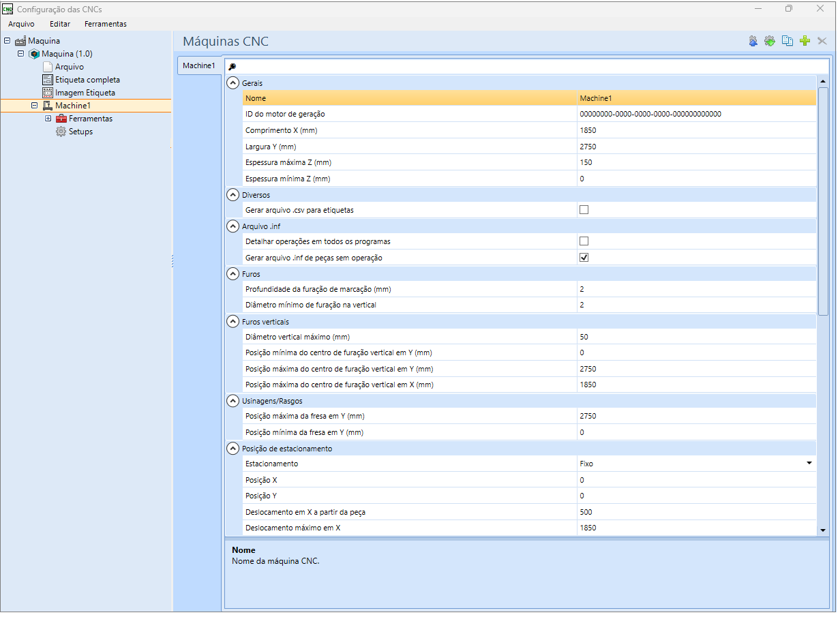Collapse the Diversos section
This screenshot has width=840, height=617.
(233, 195)
